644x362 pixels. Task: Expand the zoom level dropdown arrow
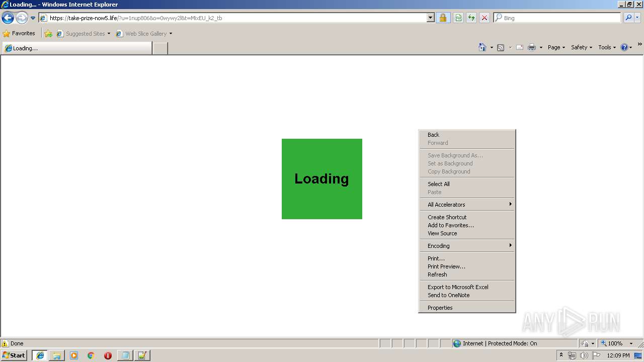click(631, 344)
